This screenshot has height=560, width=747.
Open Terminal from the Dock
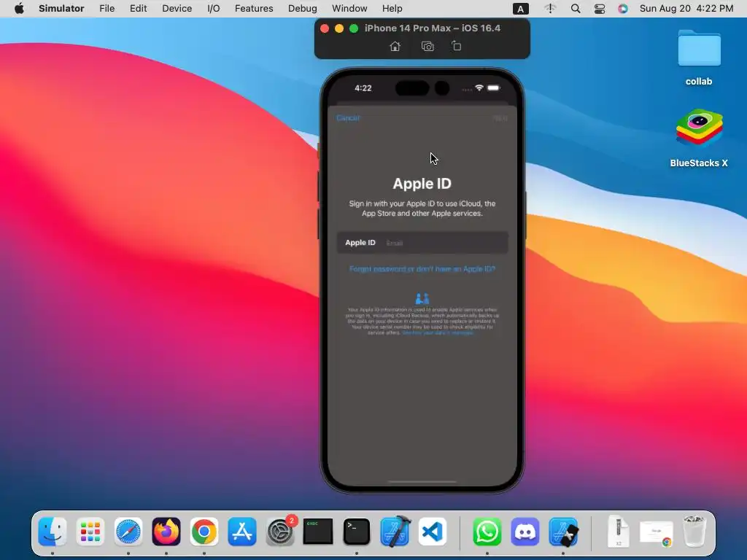click(x=356, y=532)
